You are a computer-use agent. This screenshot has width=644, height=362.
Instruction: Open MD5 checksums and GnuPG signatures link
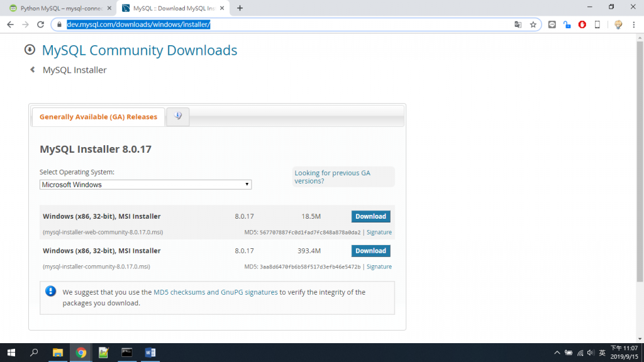[216, 292]
